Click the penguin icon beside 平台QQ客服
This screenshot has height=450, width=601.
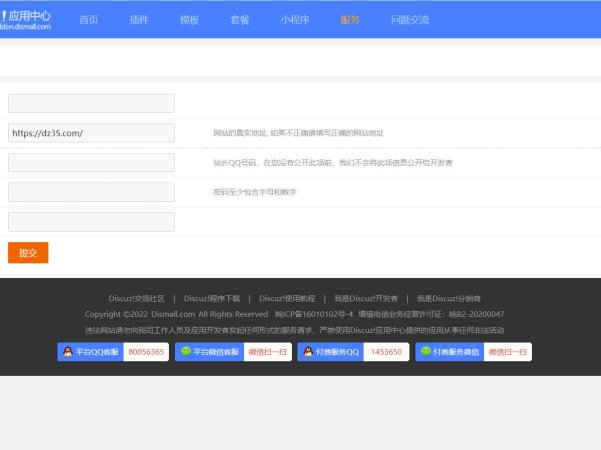pos(68,351)
